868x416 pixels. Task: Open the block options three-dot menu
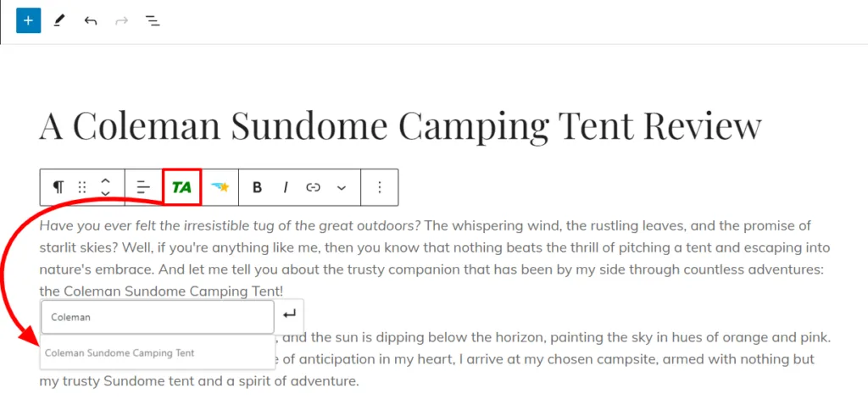[x=380, y=187]
